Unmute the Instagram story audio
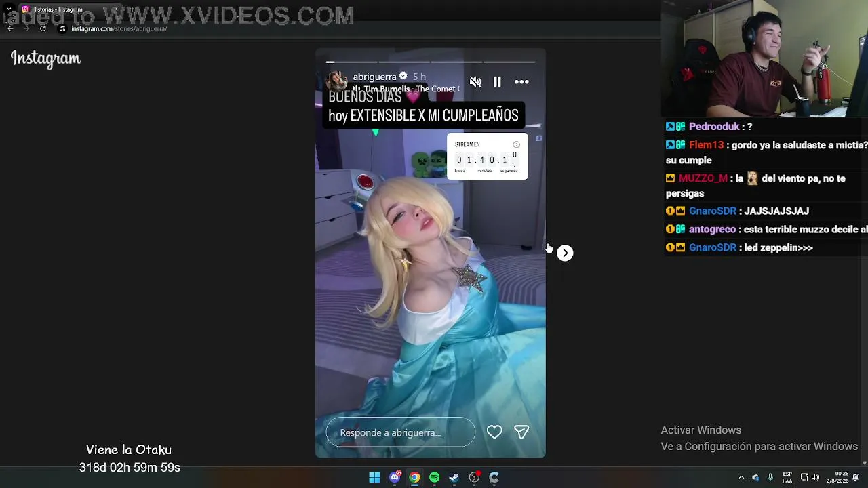Screen dimensions: 868x488 [x=475, y=82]
